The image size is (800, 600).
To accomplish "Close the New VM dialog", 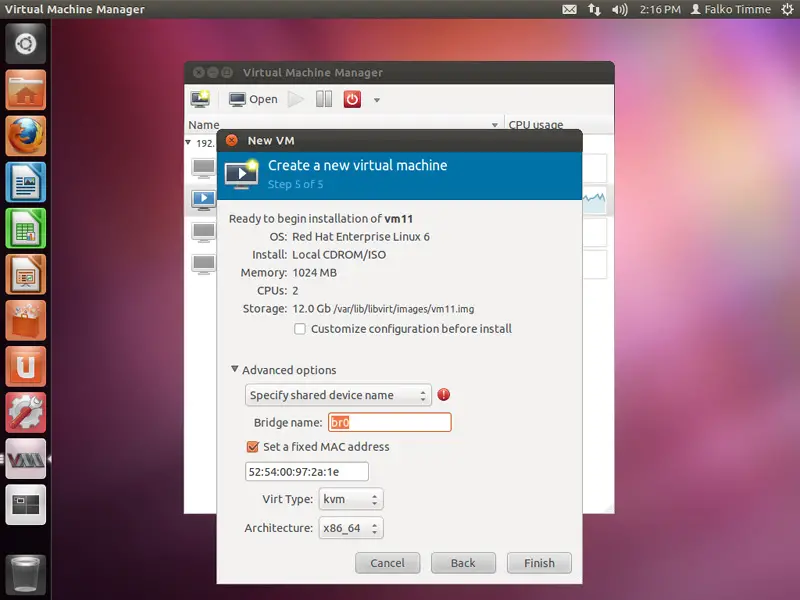I will click(232, 140).
